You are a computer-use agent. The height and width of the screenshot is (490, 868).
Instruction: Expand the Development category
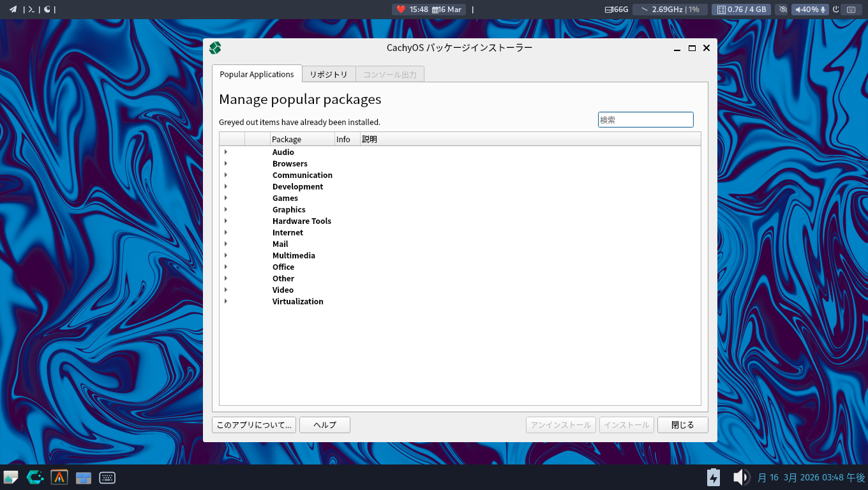(x=226, y=186)
